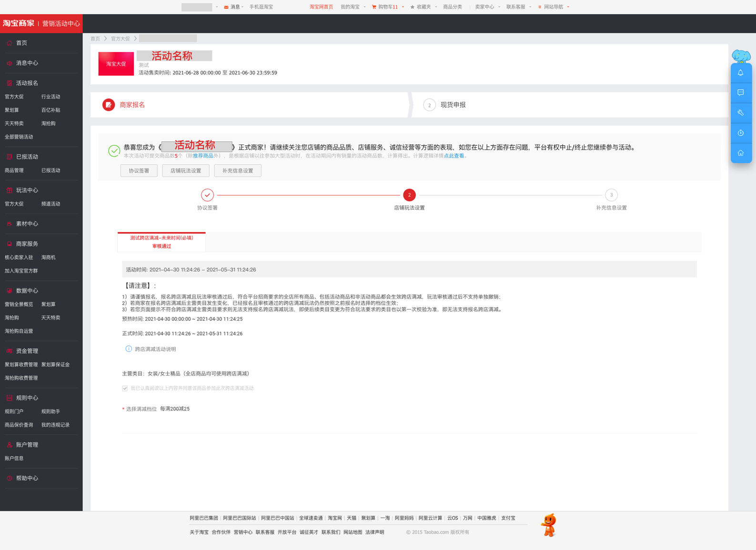Click the 店铺玩法设置 button
Viewport: 756px width, 550px height.
tap(186, 171)
